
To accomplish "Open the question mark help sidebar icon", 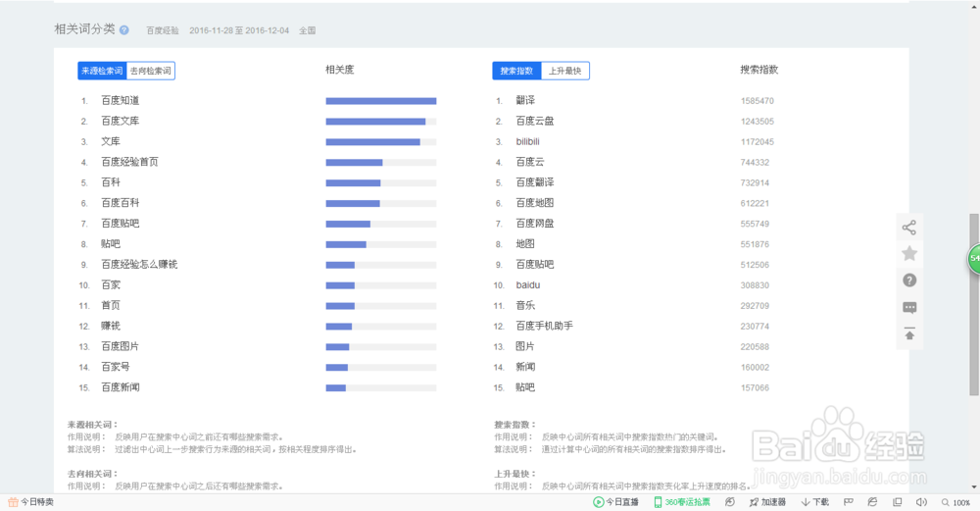I will tap(909, 281).
